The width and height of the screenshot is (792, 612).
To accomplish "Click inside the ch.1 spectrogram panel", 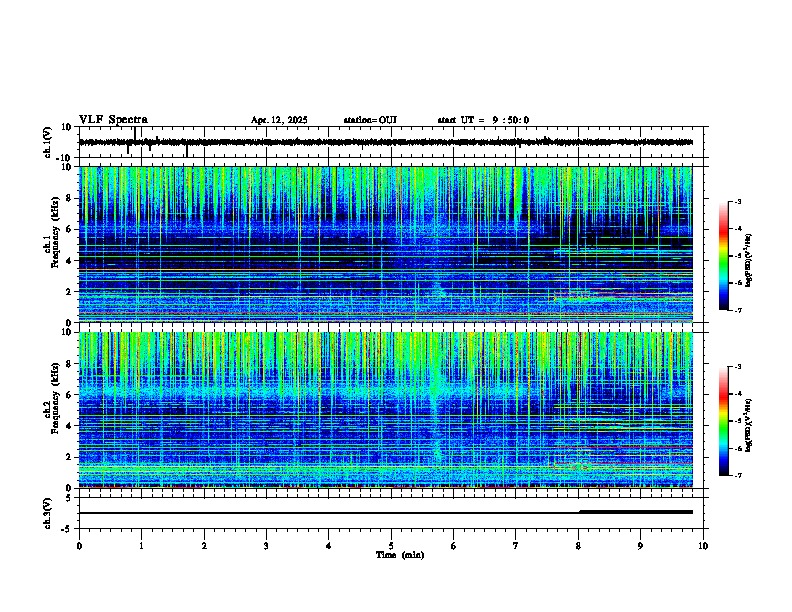I will point(385,244).
